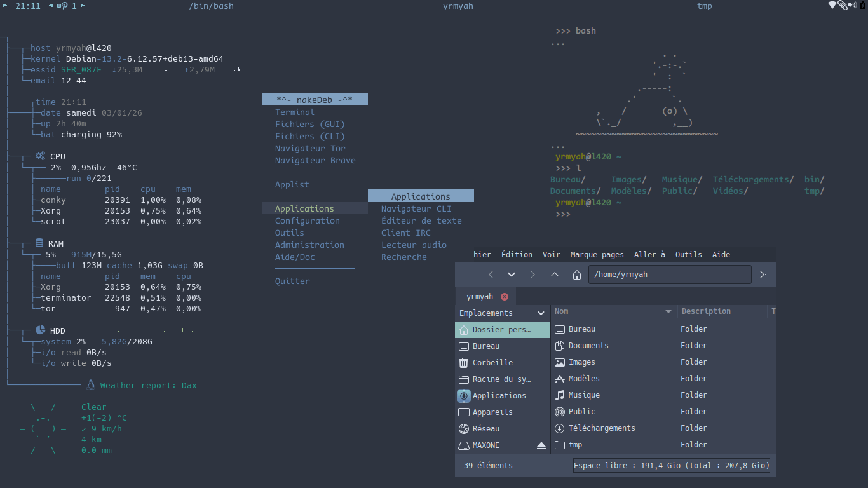The width and height of the screenshot is (868, 488).
Task: Select the Téléchargements folder in file list
Action: point(601,428)
